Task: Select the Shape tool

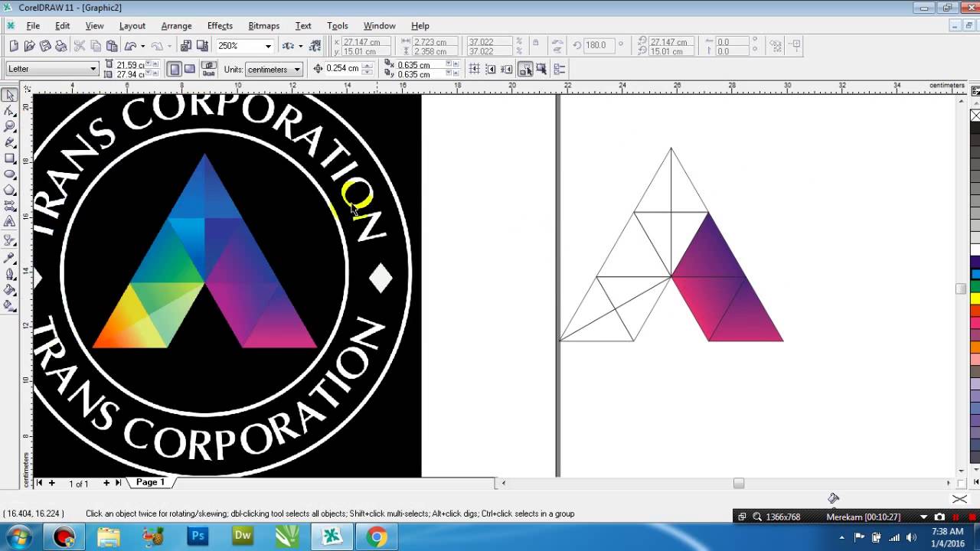Action: [10, 111]
